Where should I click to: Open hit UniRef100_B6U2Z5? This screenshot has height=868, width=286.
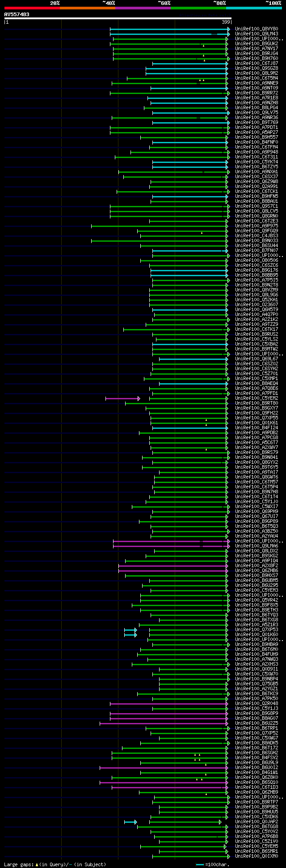click(x=257, y=723)
